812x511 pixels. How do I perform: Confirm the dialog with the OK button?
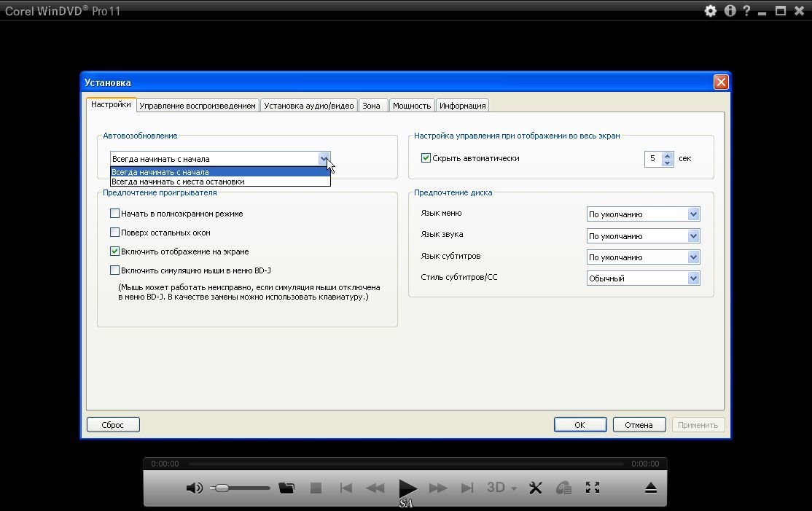tap(579, 425)
